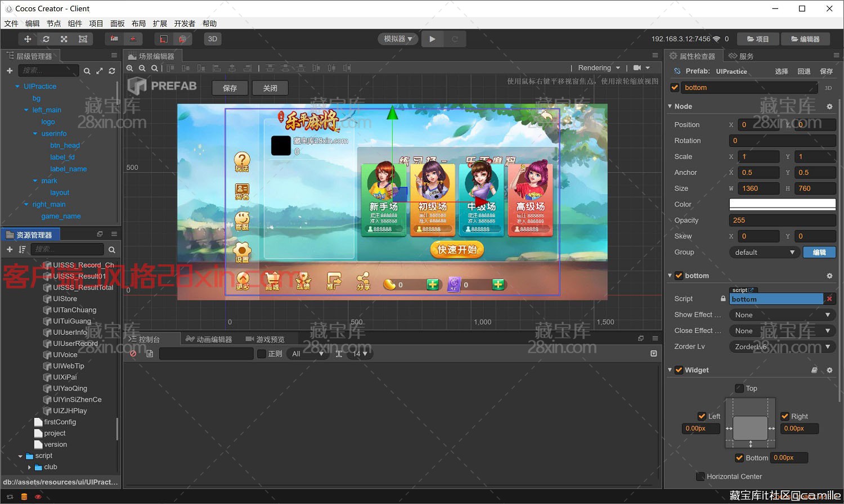Click the hierarchy search magnifier icon

[87, 71]
